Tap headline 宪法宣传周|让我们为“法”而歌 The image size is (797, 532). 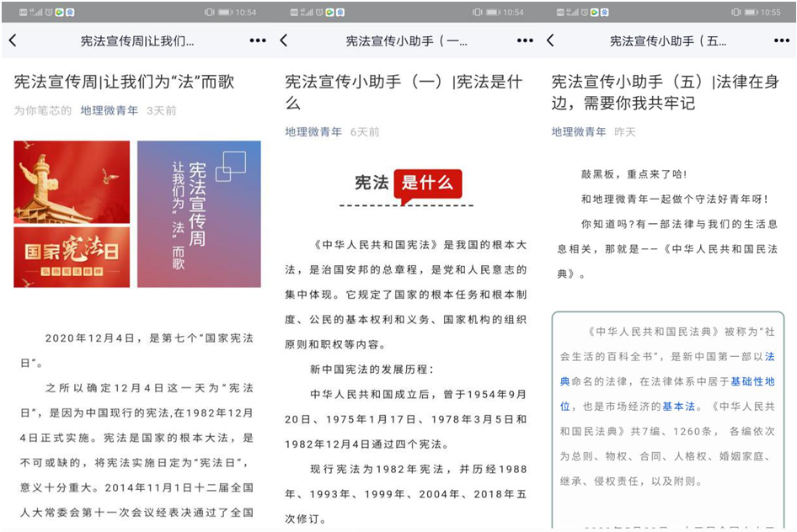(124, 82)
